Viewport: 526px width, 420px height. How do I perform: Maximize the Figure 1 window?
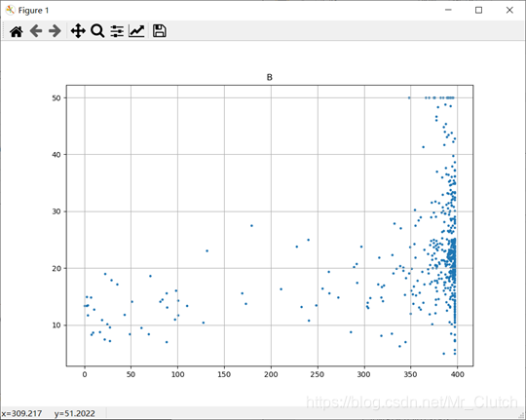(478, 10)
